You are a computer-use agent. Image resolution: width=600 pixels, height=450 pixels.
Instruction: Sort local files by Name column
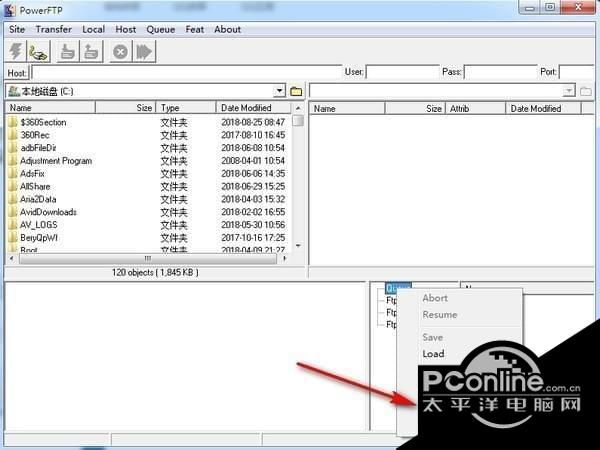[50, 108]
